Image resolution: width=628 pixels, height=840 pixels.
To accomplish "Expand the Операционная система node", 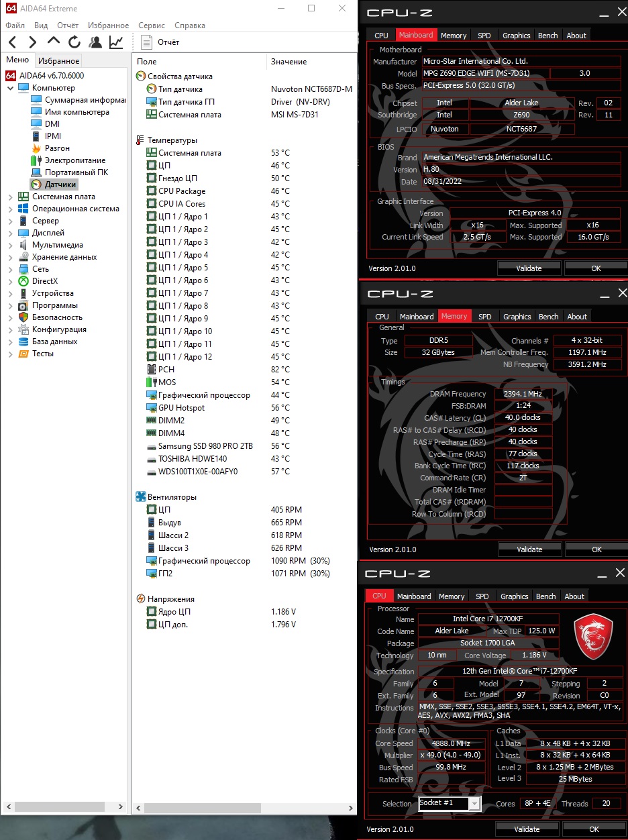I will click(x=10, y=209).
